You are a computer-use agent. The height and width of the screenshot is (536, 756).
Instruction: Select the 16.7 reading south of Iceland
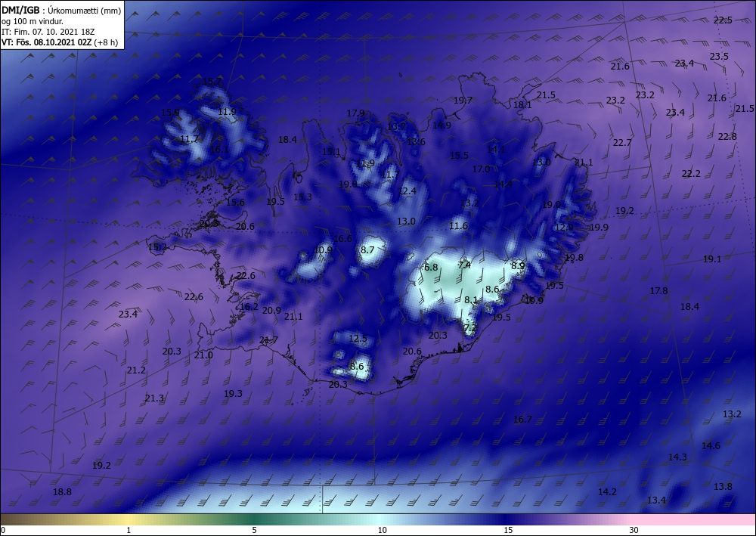522,420
